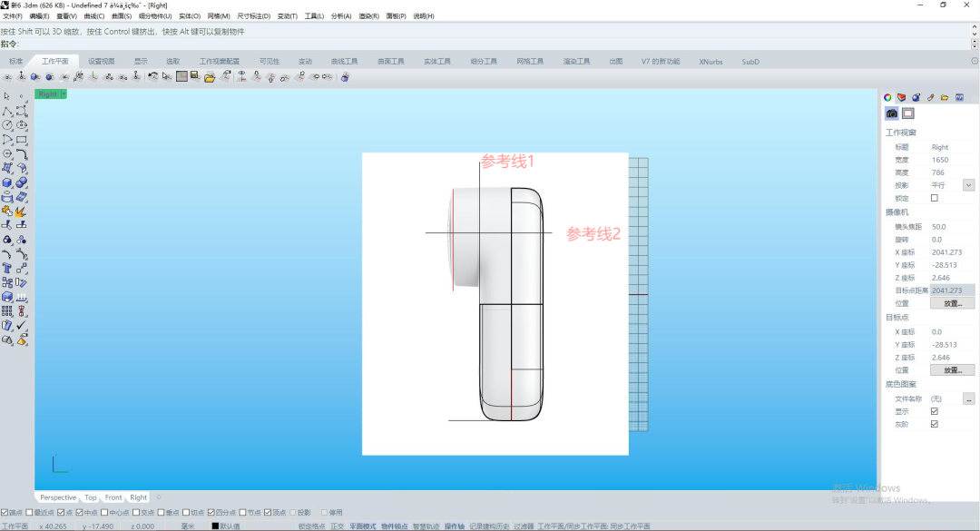This screenshot has width=980, height=531.
Task: Select the pointer arrow tool in left toolbar
Action: [x=7, y=95]
